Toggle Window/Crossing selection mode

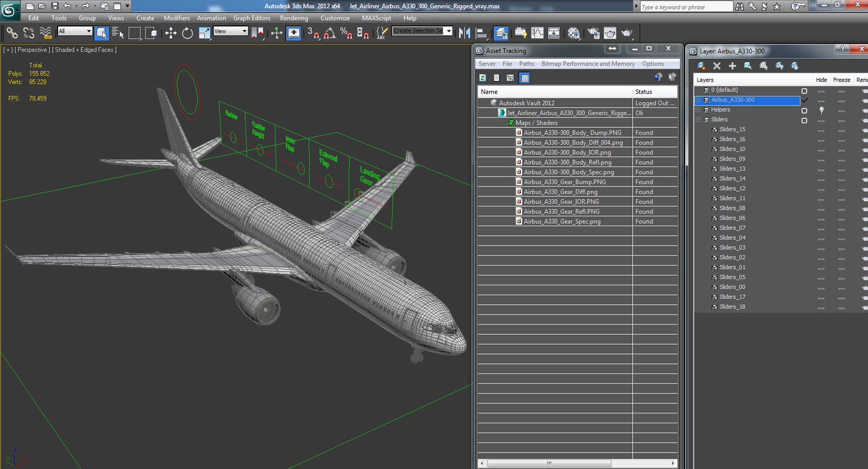(x=151, y=33)
